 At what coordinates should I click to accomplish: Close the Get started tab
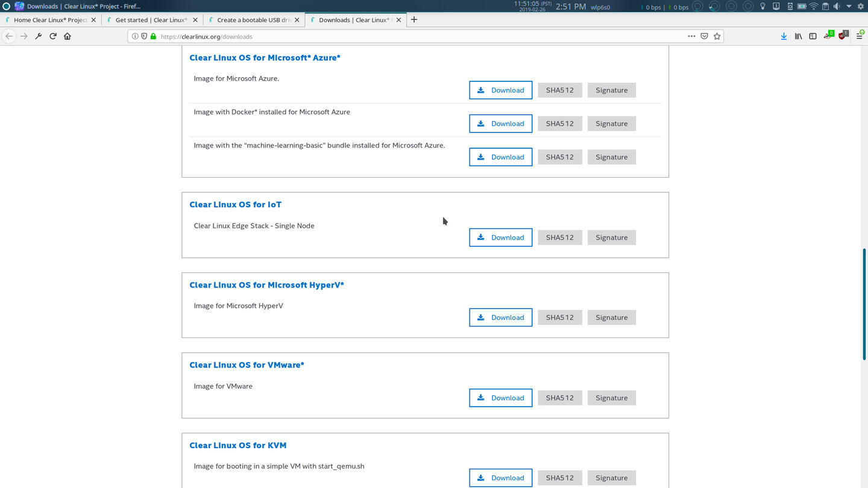point(195,20)
